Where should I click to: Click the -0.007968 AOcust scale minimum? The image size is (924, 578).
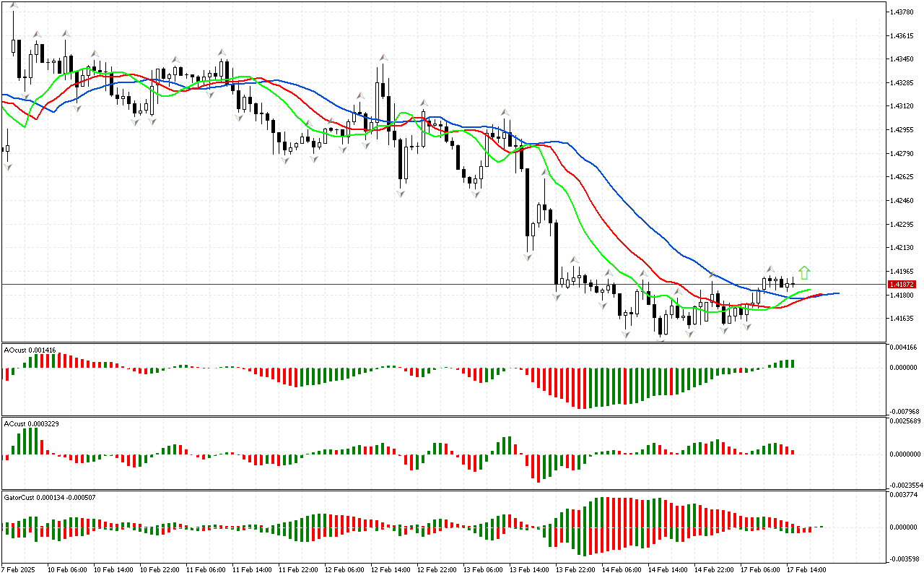click(903, 412)
